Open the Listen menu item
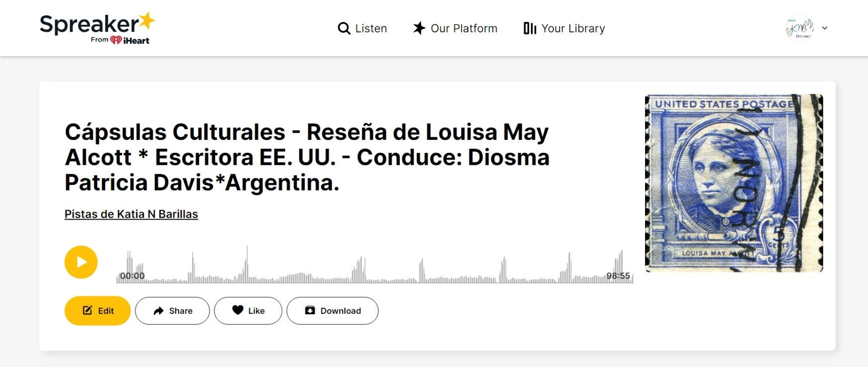 click(371, 28)
